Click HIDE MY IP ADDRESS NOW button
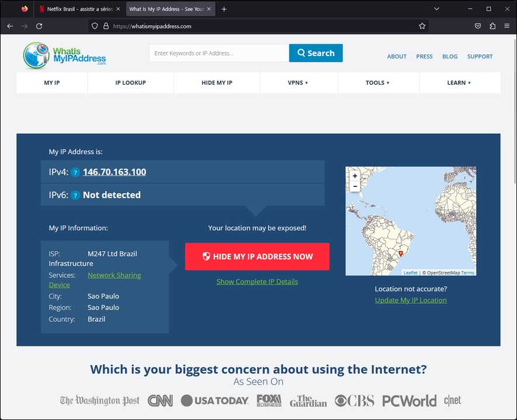This screenshot has width=517, height=420. pos(257,256)
